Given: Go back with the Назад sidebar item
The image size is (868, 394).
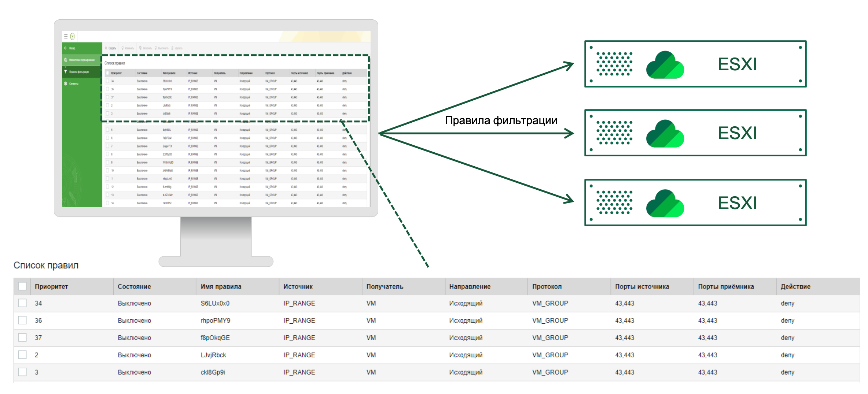Looking at the screenshot, I should pyautogui.click(x=82, y=48).
